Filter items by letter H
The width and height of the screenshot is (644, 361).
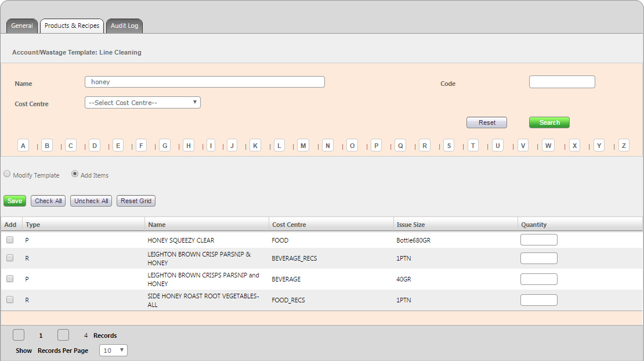click(x=188, y=146)
